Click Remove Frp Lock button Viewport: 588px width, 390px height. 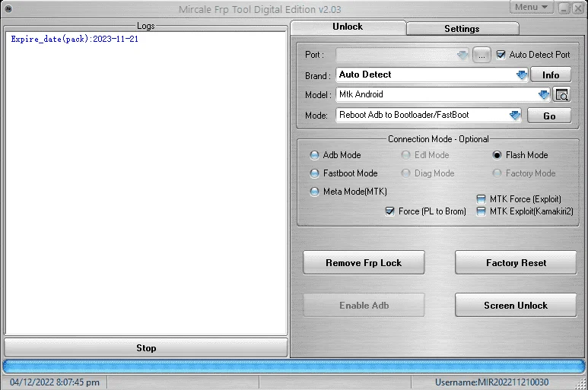click(364, 263)
